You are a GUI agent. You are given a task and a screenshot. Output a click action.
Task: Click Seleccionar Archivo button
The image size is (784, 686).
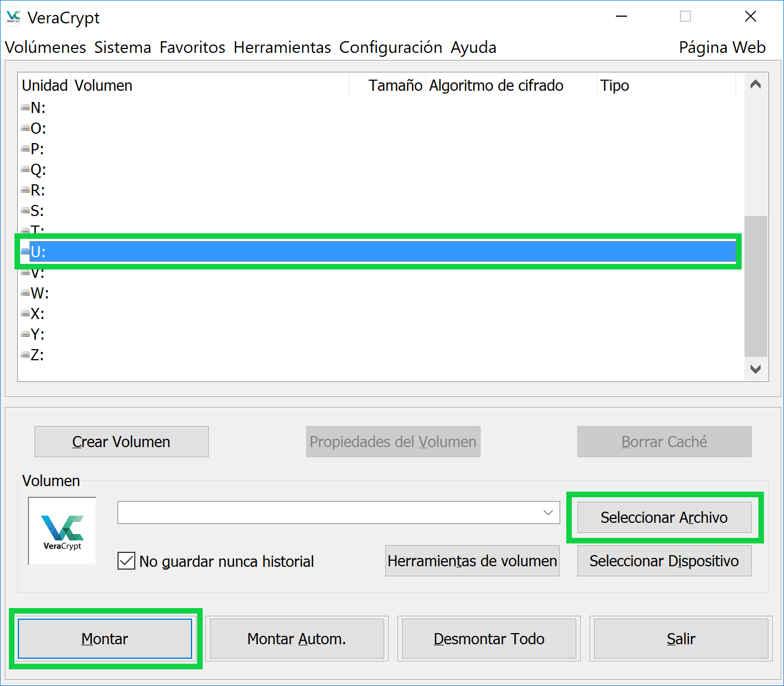point(664,517)
